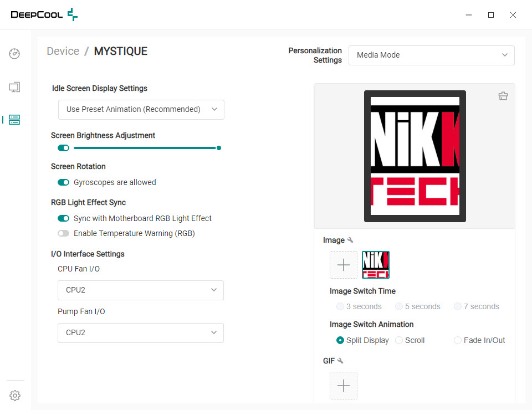Click the large NikTech screen preview
The width and height of the screenshot is (532, 410).
tap(415, 156)
